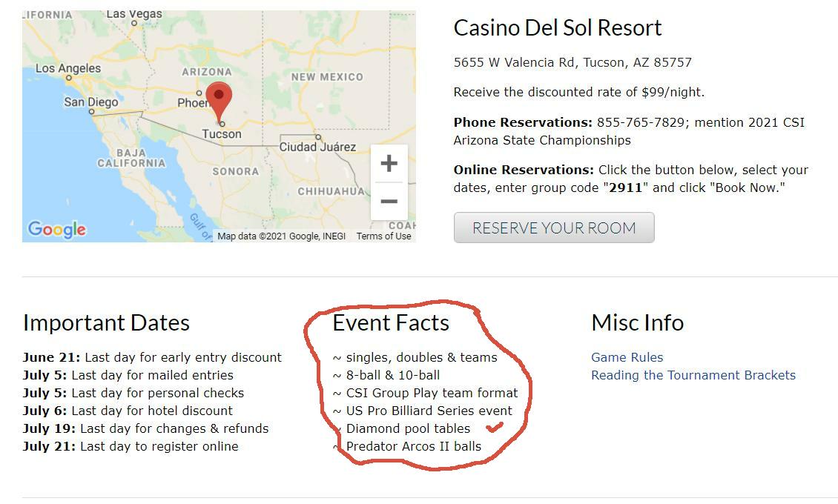Screen dimensions: 838x504
Task: Click the map zoom out minus button
Action: (389, 201)
